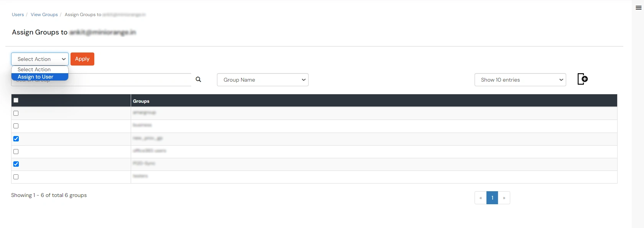644x228 pixels.
Task: Choose Assign to User option
Action: click(x=40, y=77)
